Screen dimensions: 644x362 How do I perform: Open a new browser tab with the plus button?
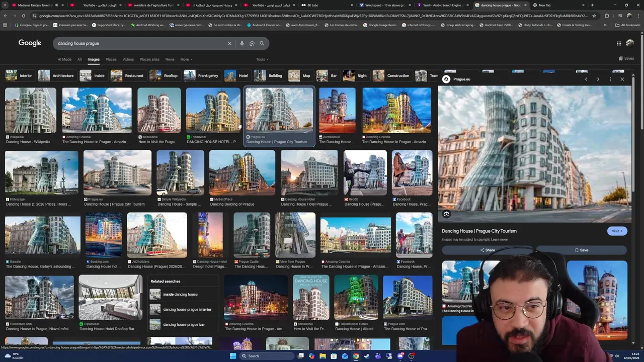pyautogui.click(x=592, y=5)
